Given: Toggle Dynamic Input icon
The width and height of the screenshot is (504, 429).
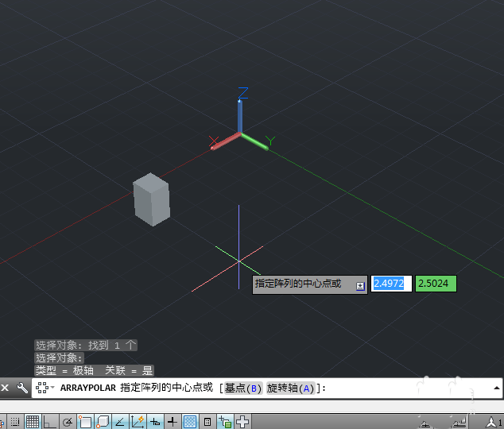Looking at the screenshot, I should [x=155, y=422].
